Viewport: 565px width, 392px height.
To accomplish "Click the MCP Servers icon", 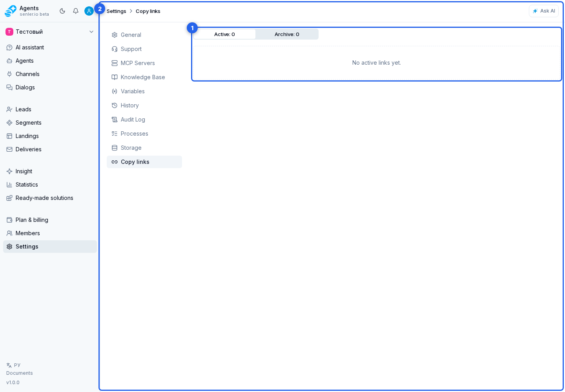I will [115, 63].
